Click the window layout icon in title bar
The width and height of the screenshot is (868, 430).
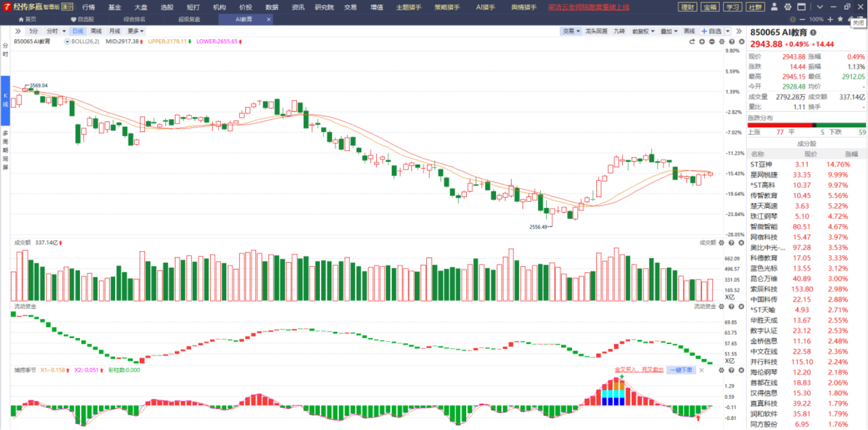pyautogui.click(x=803, y=7)
